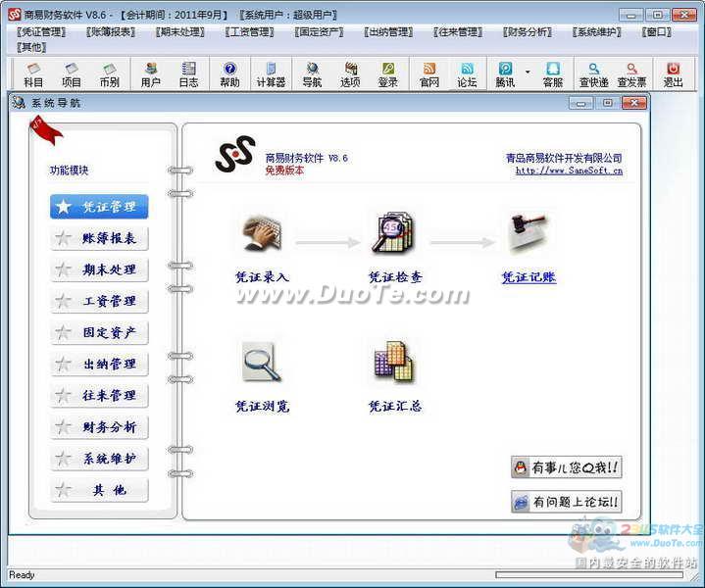Screen dimensions: 705x588
Task: Select 工资管理 module button in sidebar
Action: (x=99, y=301)
